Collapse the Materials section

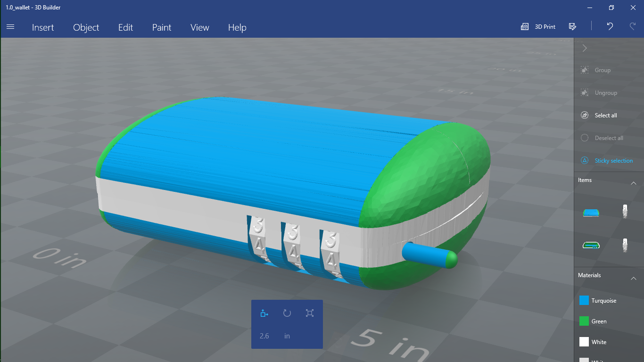(634, 278)
